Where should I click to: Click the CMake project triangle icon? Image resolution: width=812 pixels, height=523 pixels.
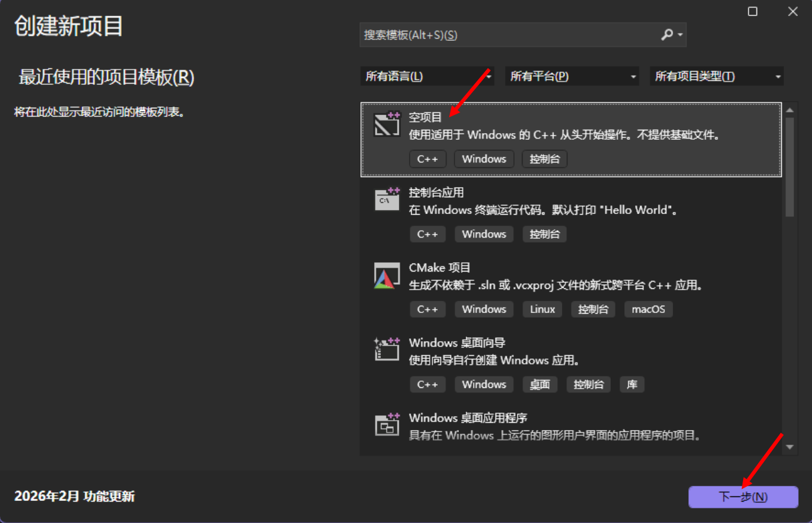(387, 276)
